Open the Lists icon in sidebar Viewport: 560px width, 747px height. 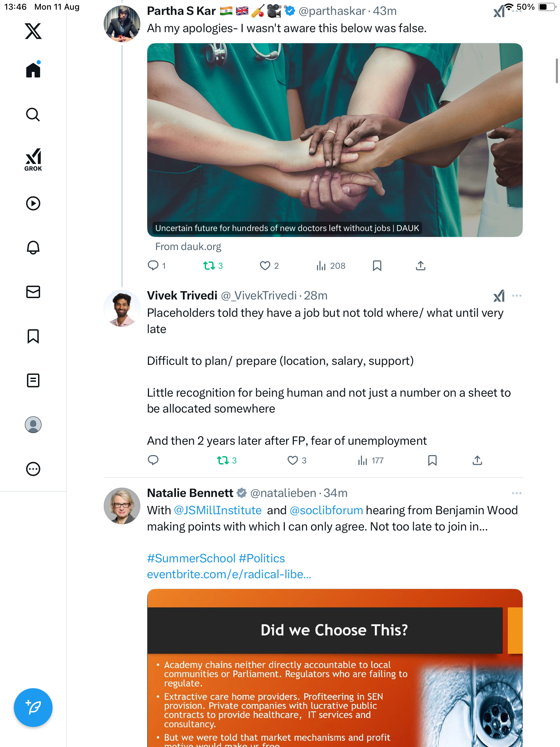coord(33,380)
